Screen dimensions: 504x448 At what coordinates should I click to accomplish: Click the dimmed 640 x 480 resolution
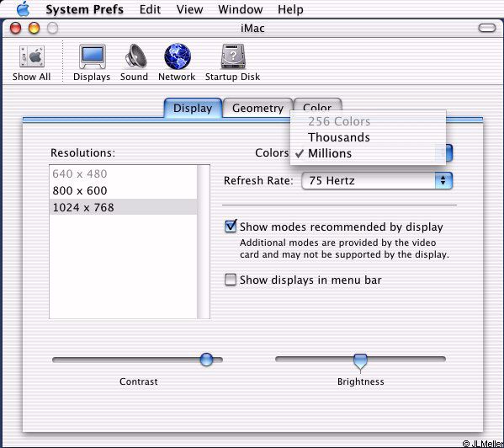123,173
